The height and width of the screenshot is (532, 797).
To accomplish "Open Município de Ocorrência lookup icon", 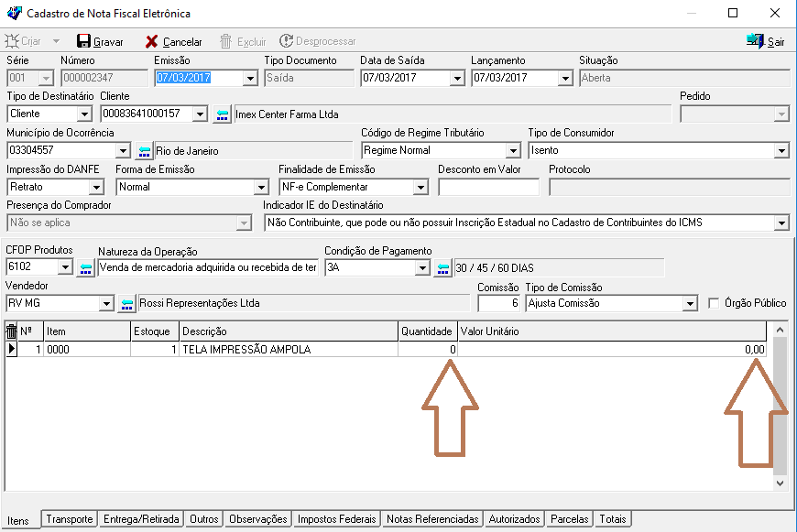I will (145, 151).
